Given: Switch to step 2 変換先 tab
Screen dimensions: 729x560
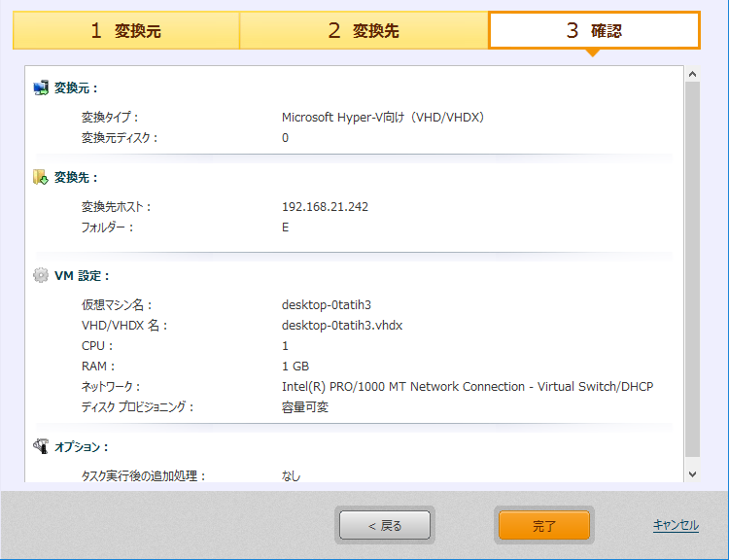Looking at the screenshot, I should 363,31.
